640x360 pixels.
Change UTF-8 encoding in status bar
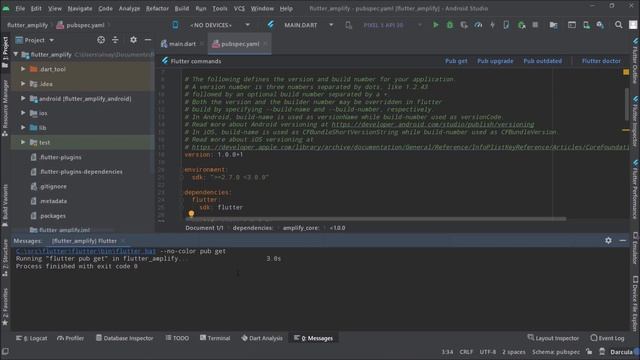tap(488, 351)
